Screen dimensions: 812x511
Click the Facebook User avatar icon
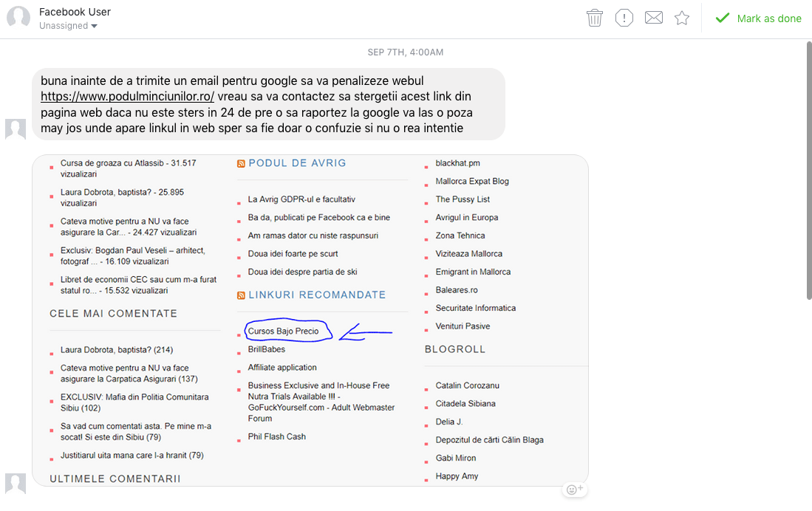point(18,18)
